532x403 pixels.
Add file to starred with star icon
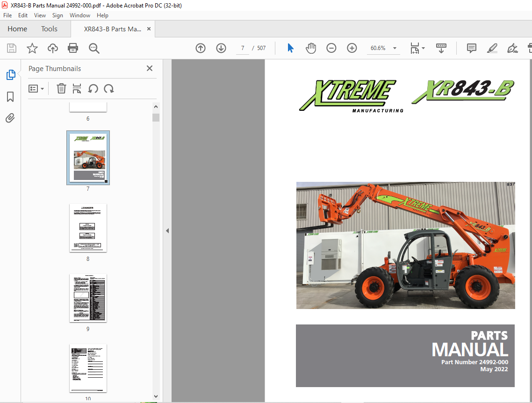(x=32, y=48)
